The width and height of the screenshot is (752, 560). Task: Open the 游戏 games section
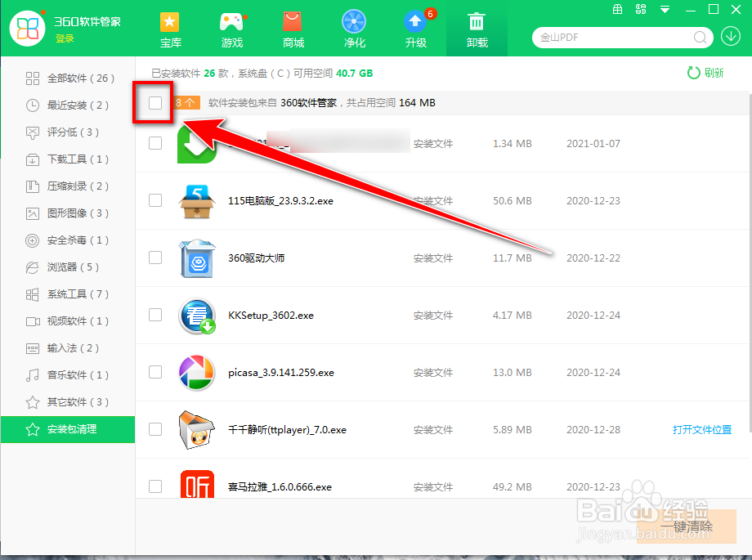[x=231, y=29]
